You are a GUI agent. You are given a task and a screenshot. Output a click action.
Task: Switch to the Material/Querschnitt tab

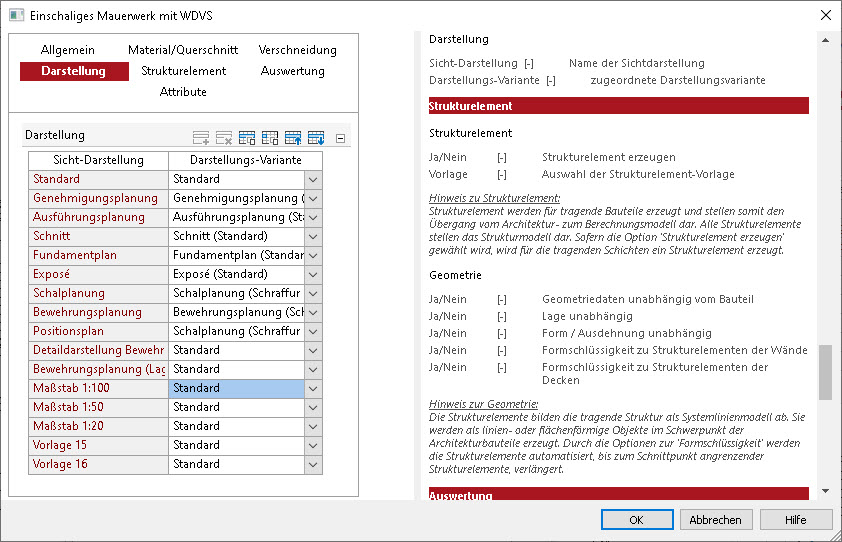[183, 50]
